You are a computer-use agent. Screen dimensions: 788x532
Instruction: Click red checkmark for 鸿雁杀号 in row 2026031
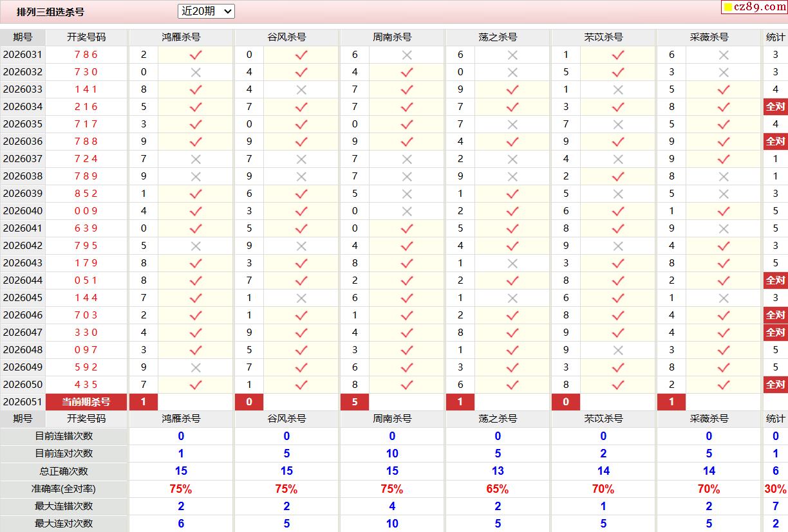pos(196,55)
